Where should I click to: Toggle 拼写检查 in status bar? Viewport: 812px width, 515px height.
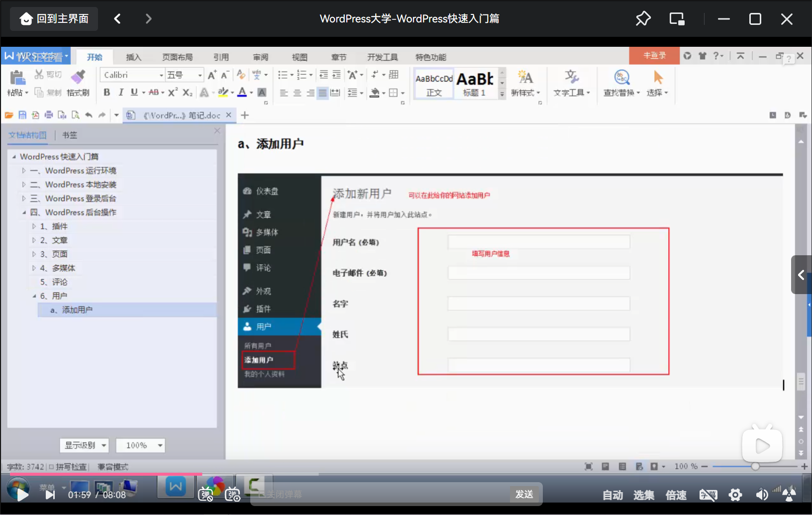(68, 467)
